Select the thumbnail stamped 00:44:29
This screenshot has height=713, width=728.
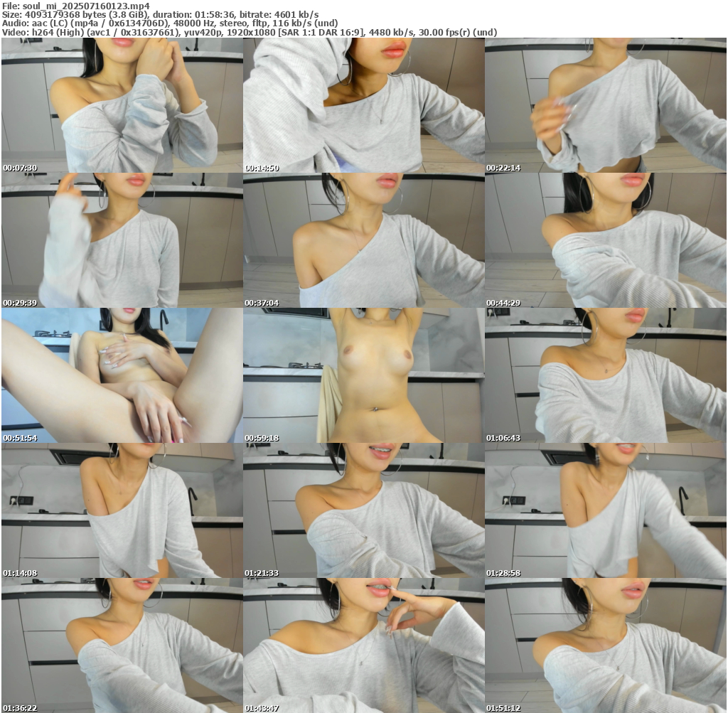(x=605, y=240)
